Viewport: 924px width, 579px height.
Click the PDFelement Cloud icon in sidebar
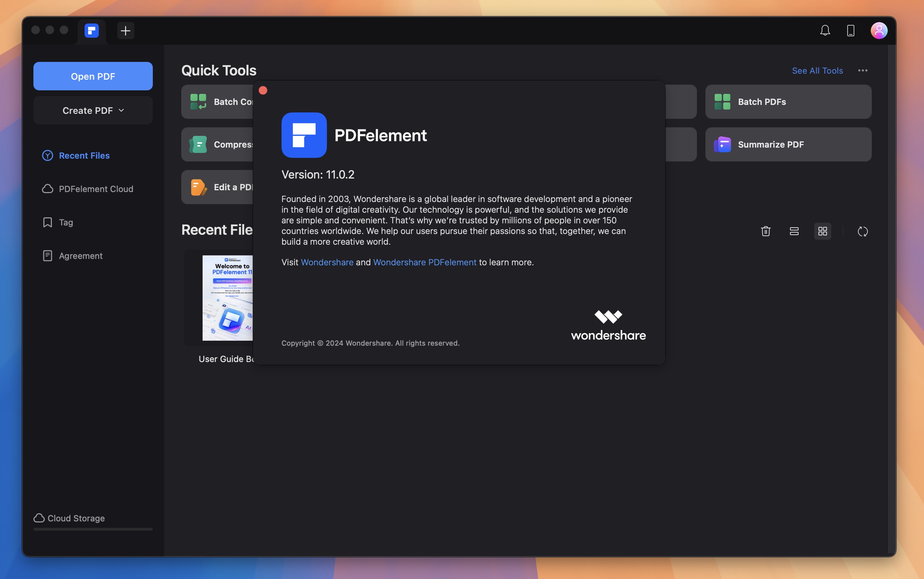[x=47, y=189]
